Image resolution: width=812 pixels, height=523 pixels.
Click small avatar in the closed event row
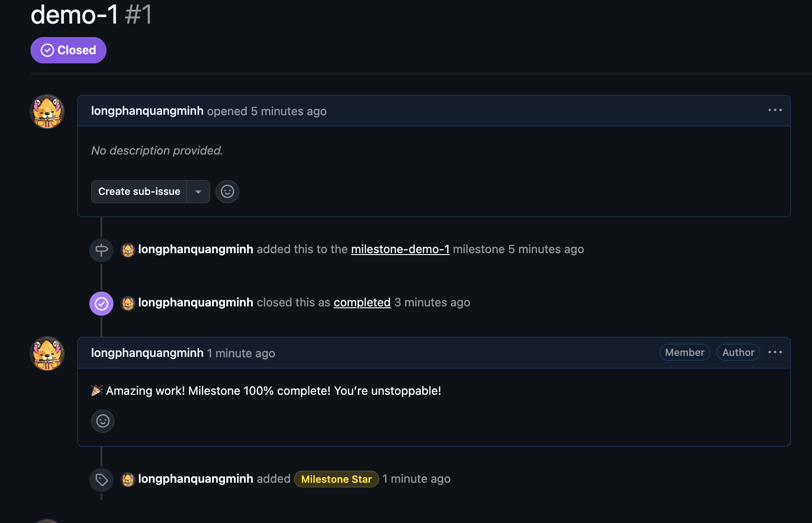pos(128,303)
